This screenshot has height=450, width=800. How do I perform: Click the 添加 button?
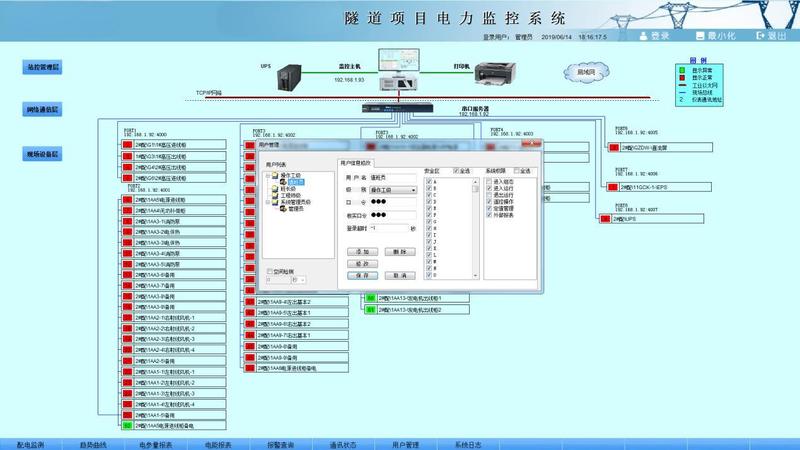[x=364, y=253]
